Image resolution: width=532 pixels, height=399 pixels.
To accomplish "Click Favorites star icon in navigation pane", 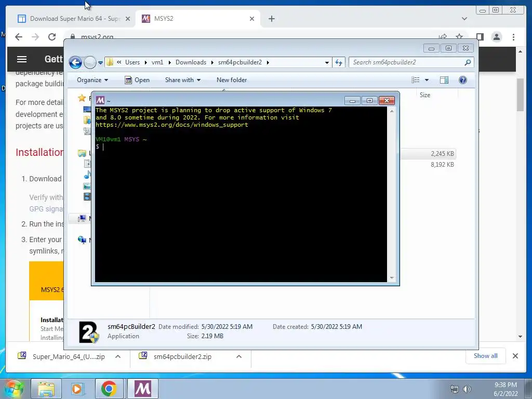I will coord(82,98).
